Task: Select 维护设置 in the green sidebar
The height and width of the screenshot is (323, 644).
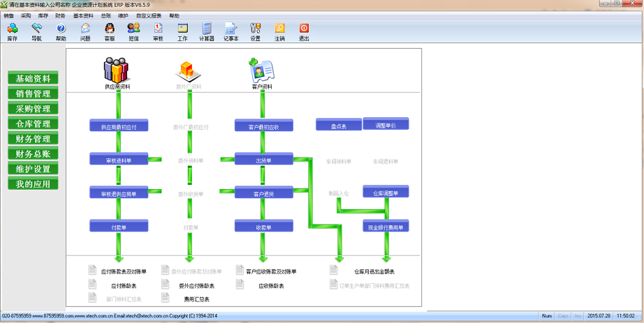Action: tap(33, 169)
